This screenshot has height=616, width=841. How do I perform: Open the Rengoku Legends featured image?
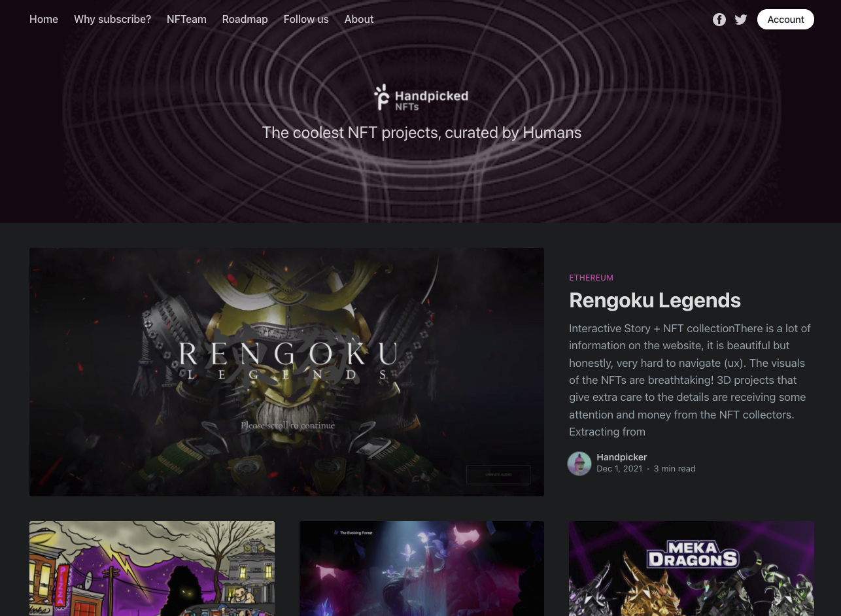[x=286, y=371]
